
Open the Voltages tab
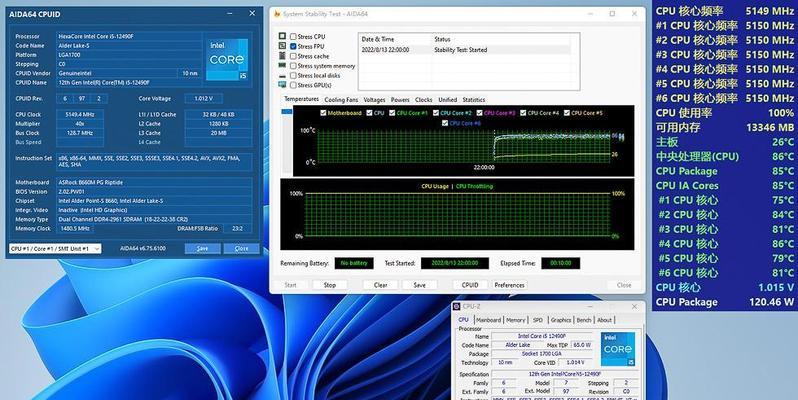375,100
